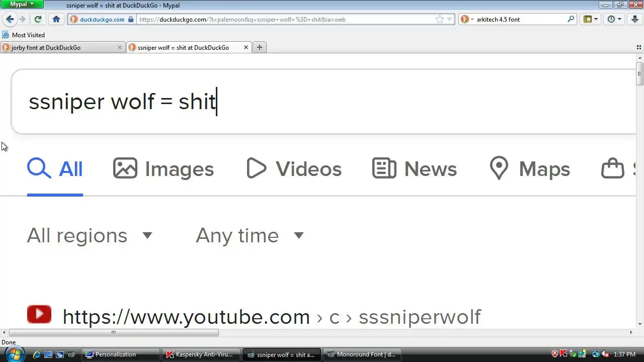Click the browser Back arrow button

(x=10, y=19)
